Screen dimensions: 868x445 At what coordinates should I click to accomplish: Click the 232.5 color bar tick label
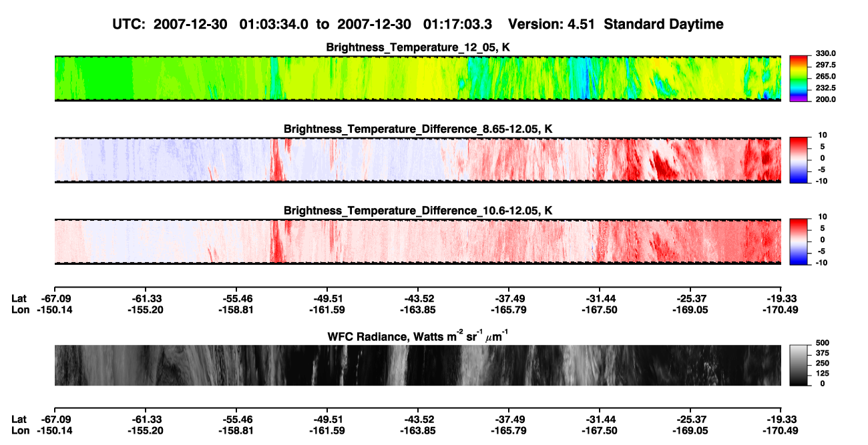click(x=825, y=87)
